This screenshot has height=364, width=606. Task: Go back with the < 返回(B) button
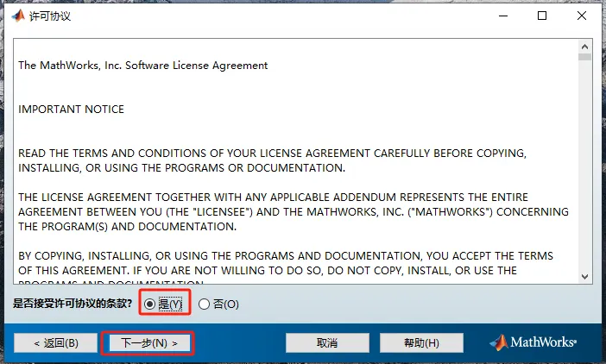click(55, 342)
